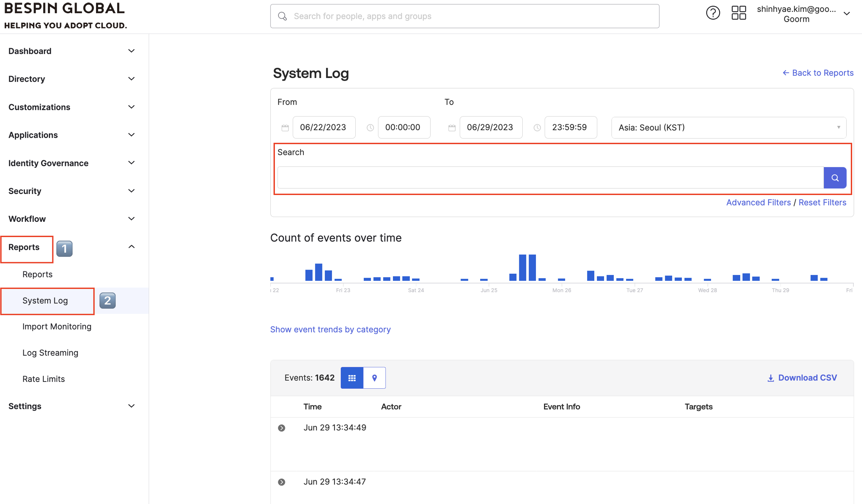Select the grid table view icon
Viewport: 862px width, 504px height.
coord(352,378)
